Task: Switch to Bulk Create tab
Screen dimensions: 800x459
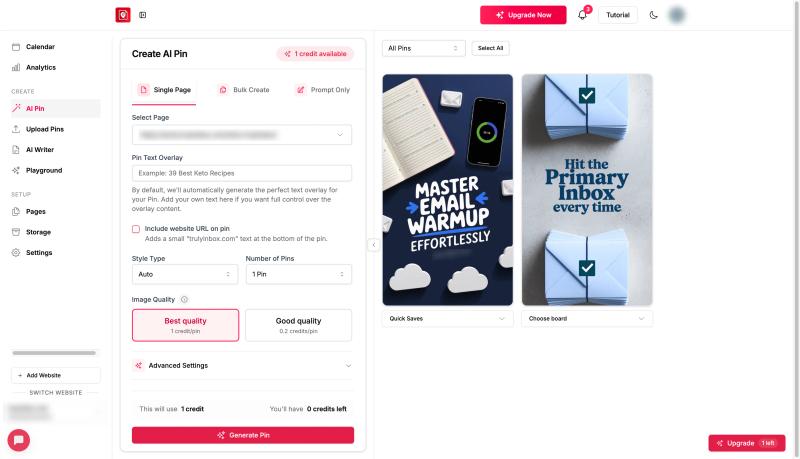Action: coord(244,90)
